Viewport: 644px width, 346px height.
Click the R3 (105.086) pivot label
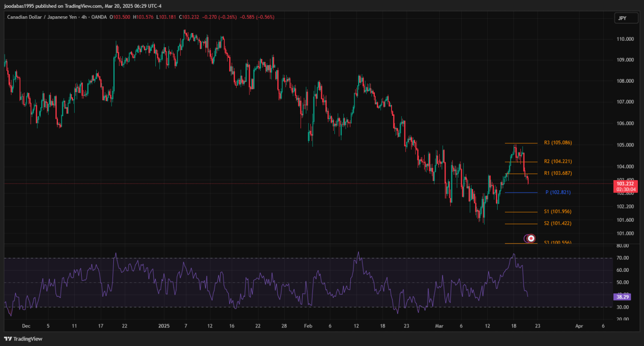click(558, 143)
